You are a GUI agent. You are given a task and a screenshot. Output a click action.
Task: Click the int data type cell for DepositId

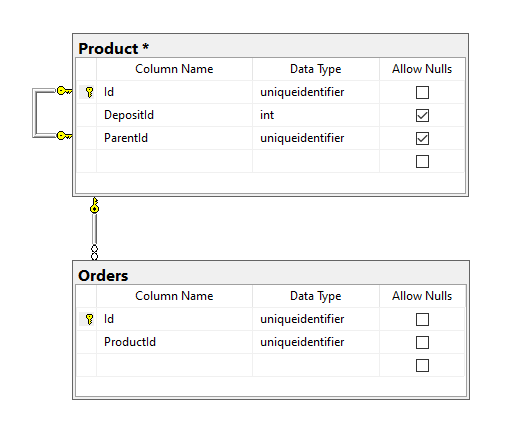[x=316, y=115]
